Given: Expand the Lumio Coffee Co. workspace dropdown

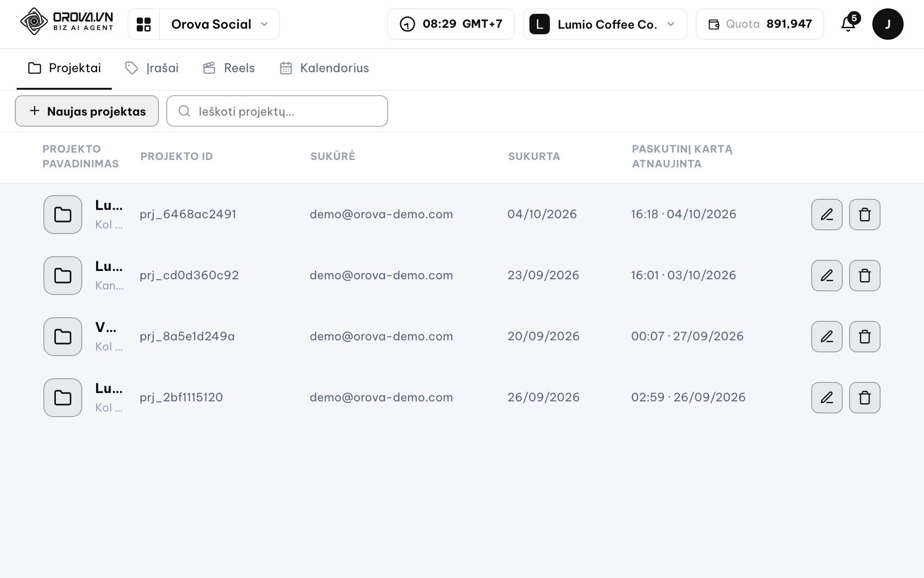Looking at the screenshot, I should (605, 24).
